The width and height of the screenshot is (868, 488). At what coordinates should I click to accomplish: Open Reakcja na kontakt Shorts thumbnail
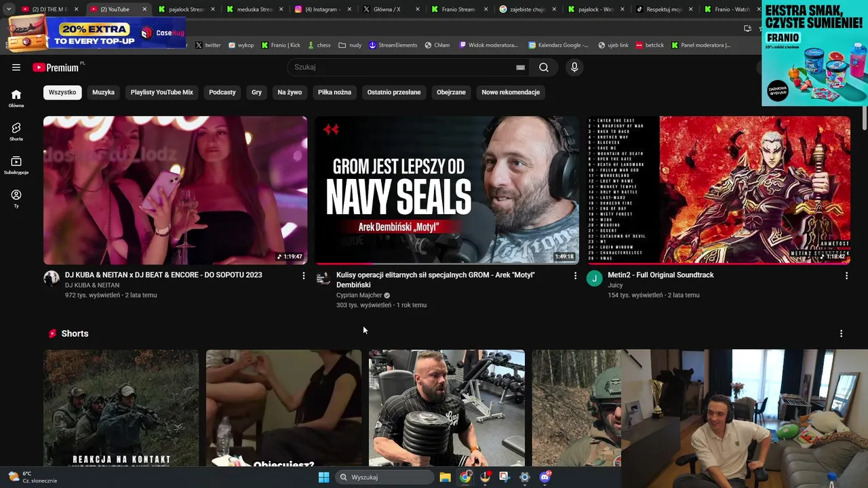click(x=121, y=408)
